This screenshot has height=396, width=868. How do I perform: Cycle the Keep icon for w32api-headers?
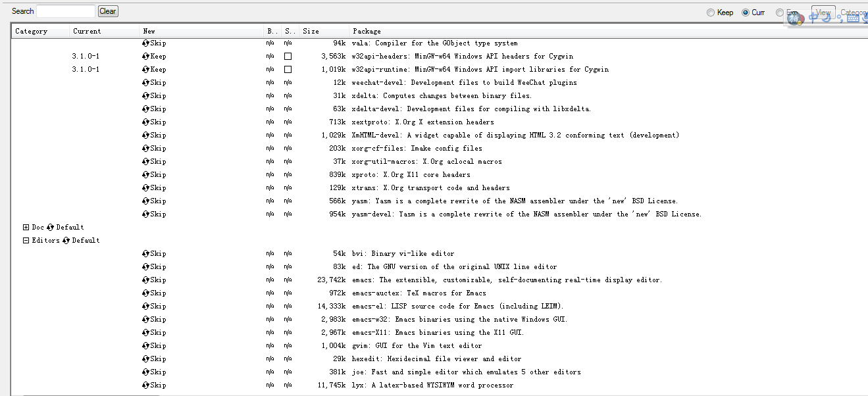tap(145, 57)
